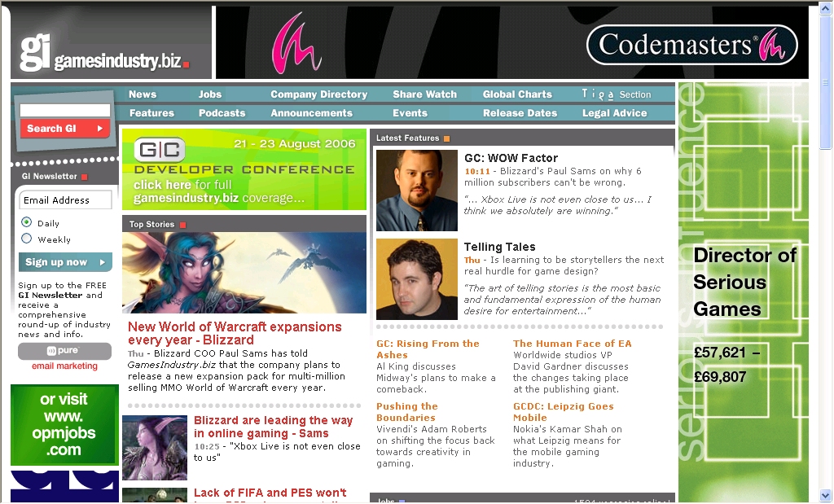Click the email marketing link

pyautogui.click(x=64, y=366)
